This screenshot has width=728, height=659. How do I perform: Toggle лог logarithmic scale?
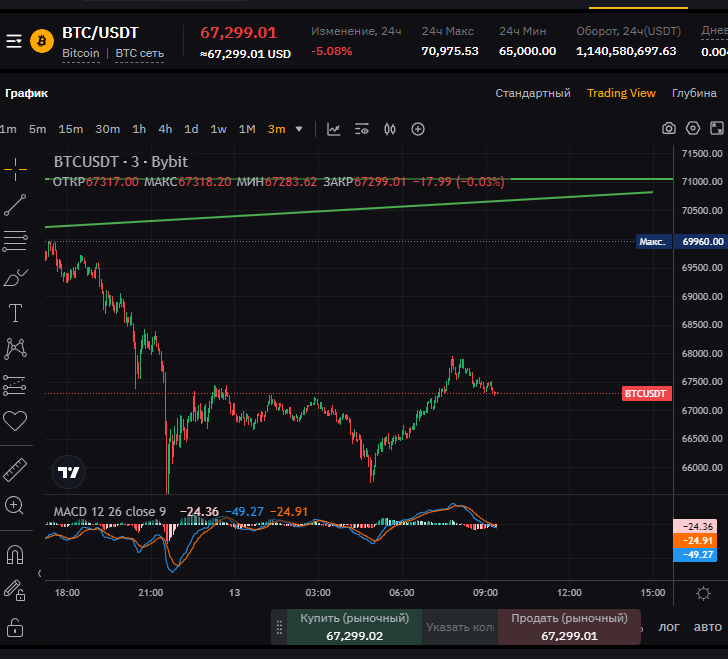(x=669, y=627)
